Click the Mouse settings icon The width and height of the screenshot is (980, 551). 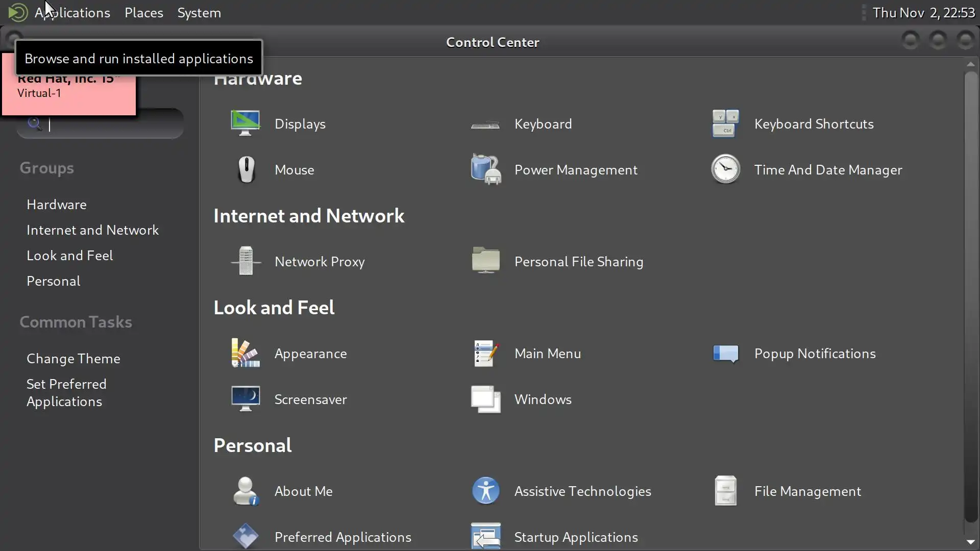pos(246,169)
